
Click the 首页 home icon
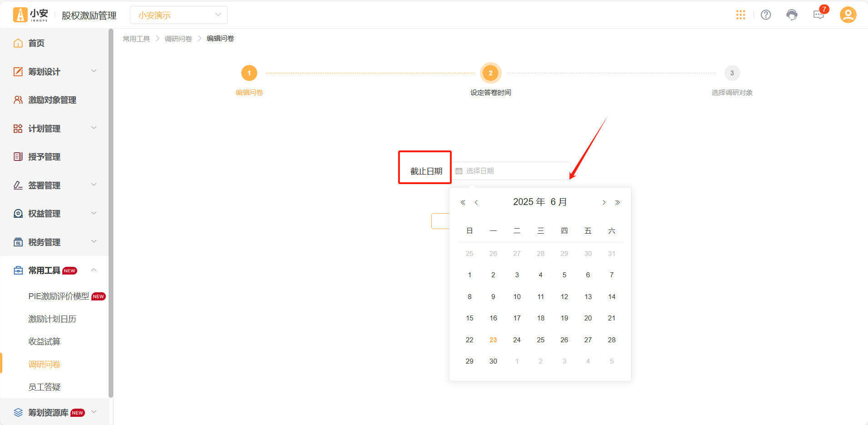click(x=18, y=43)
